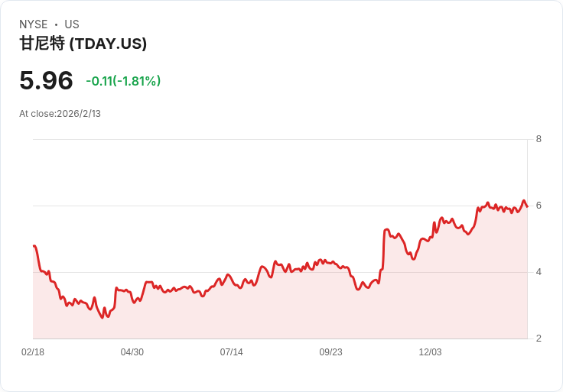The height and width of the screenshot is (392, 563).
Task: Click the y-axis label 6
Action: click(539, 206)
